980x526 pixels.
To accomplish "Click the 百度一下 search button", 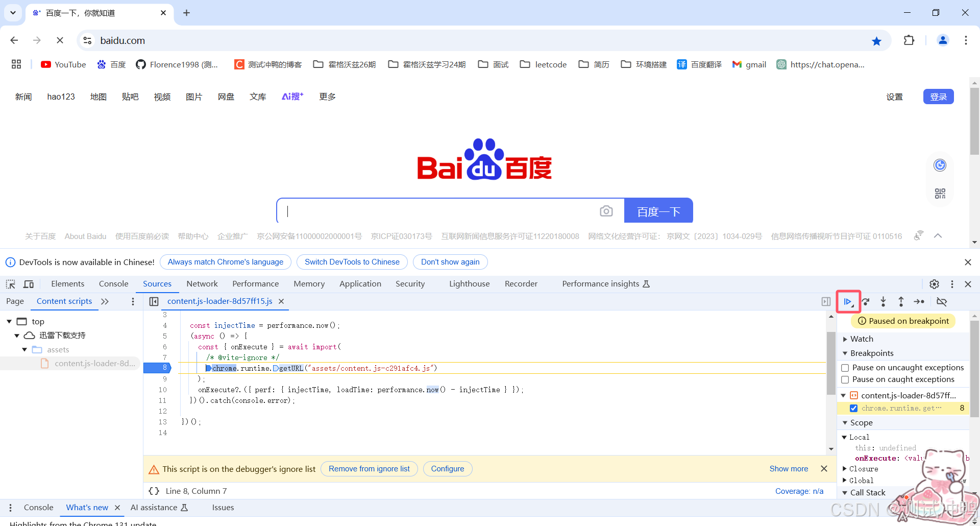I will (658, 211).
